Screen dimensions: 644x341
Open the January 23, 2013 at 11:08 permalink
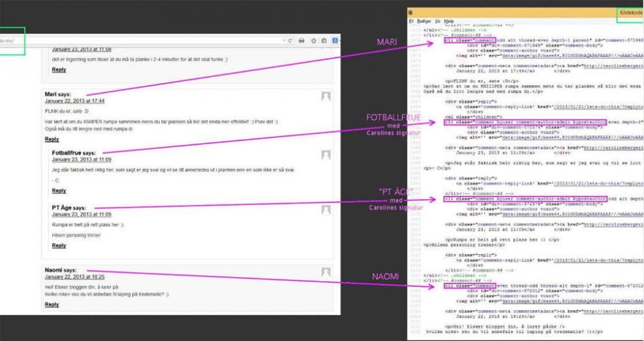(x=81, y=49)
